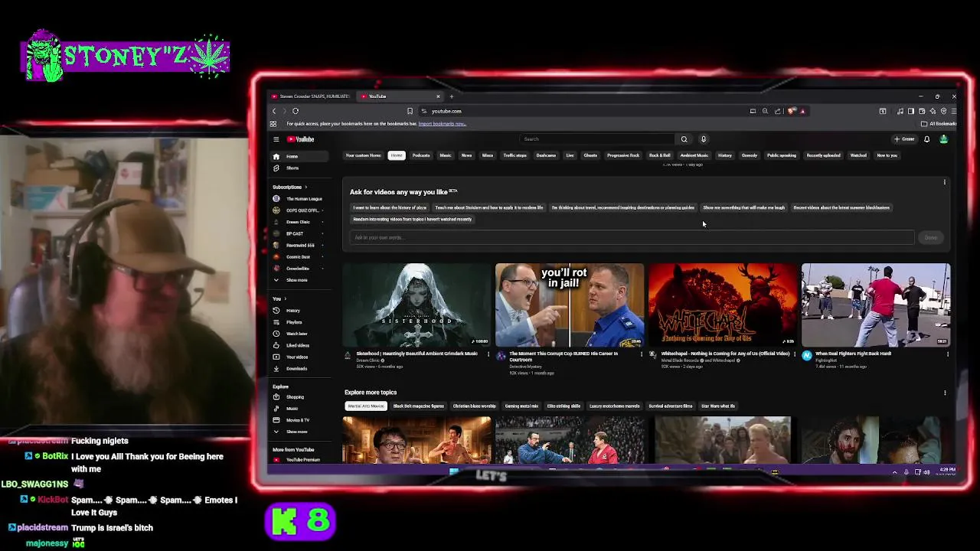The width and height of the screenshot is (980, 551).
Task: Click Show more under Explore
Action: (x=299, y=432)
